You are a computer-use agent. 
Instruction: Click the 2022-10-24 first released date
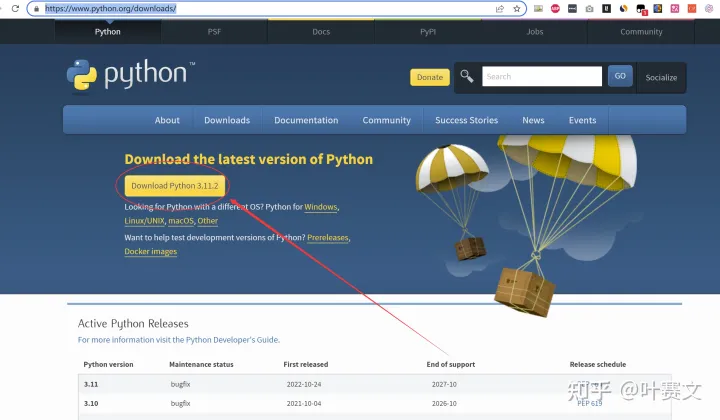click(x=304, y=384)
